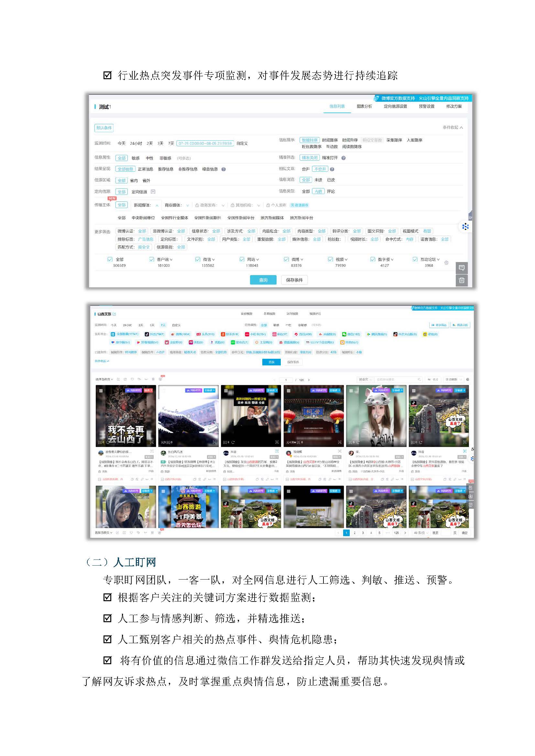
Task: Click the 抖音 platform filter icon
Action: [x=147, y=334]
